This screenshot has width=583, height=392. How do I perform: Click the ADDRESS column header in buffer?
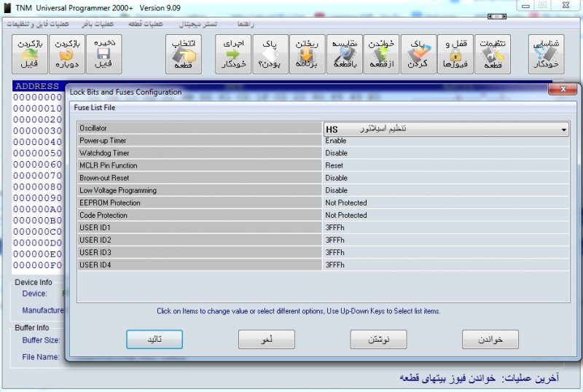pyautogui.click(x=37, y=86)
